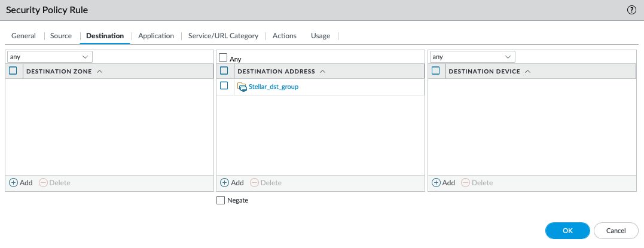
Task: Click Delete under Destination Device
Action: (x=477, y=182)
